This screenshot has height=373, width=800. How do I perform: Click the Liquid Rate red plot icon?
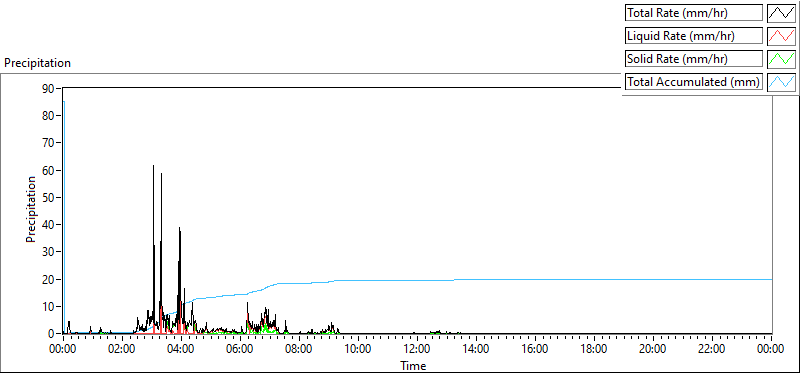[781, 36]
